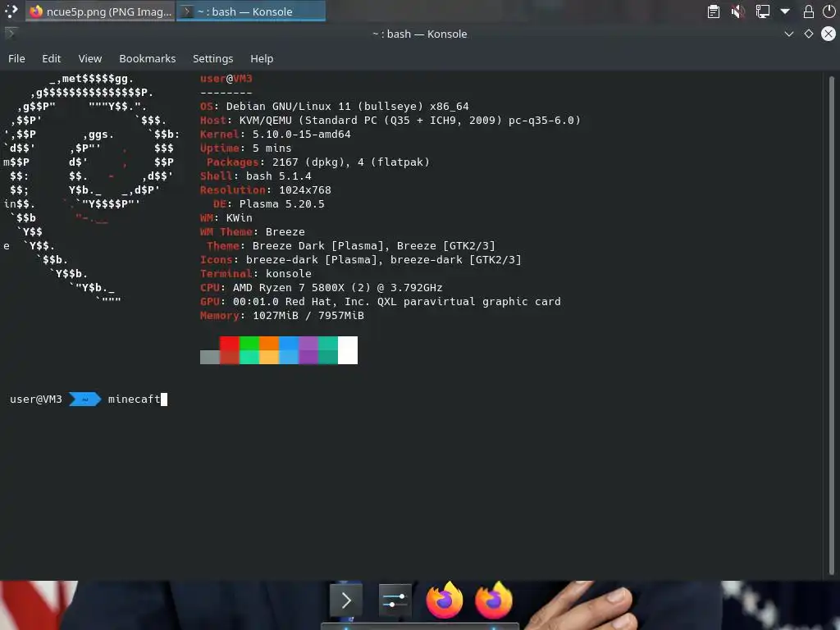Screen dimensions: 840x630
Task: Open the View menu
Action: coord(90,58)
